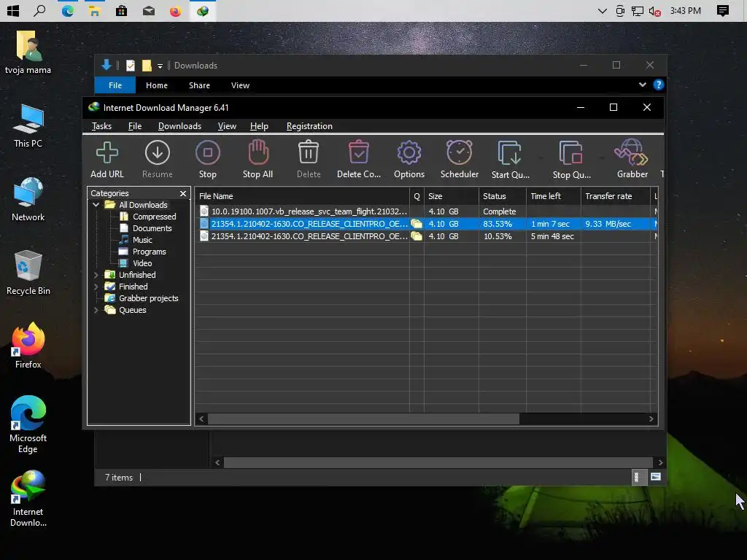Select the Video category
747x560 pixels.
point(142,263)
